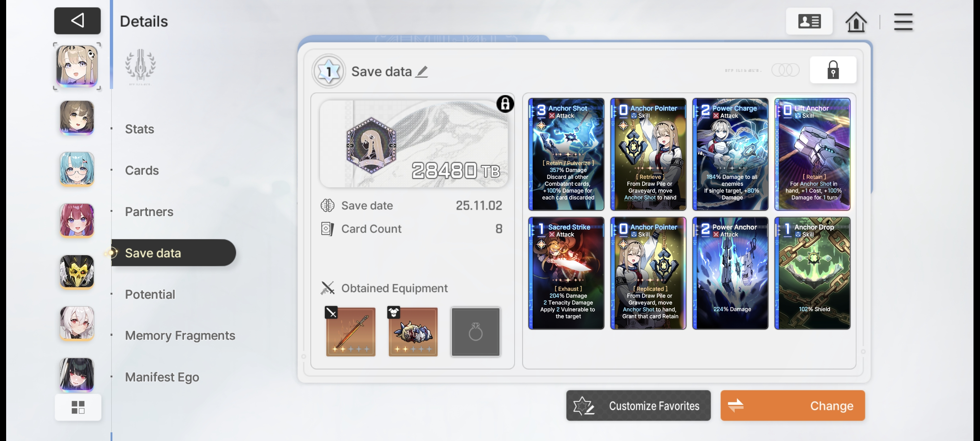Screen dimensions: 980x441
Task: Open the home screen icon
Action: point(856,21)
